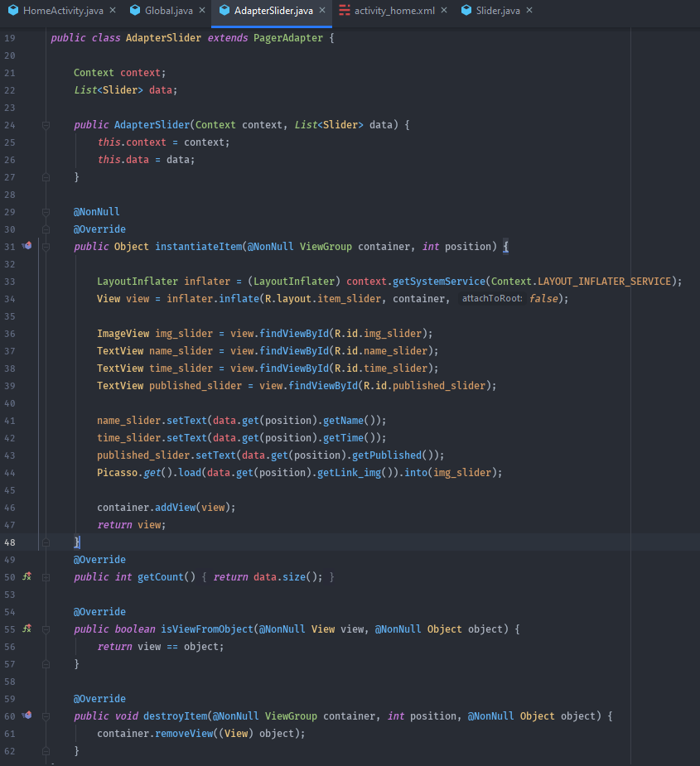700x766 pixels.
Task: Click the AdapterSlider.java file type icon
Action: [x=224, y=10]
